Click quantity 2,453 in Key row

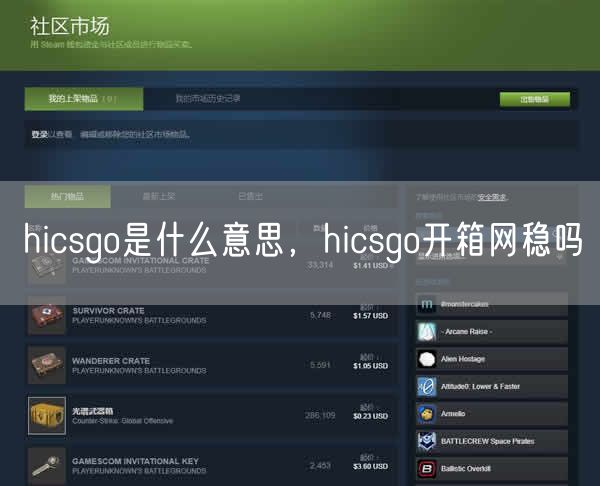pyautogui.click(x=320, y=466)
